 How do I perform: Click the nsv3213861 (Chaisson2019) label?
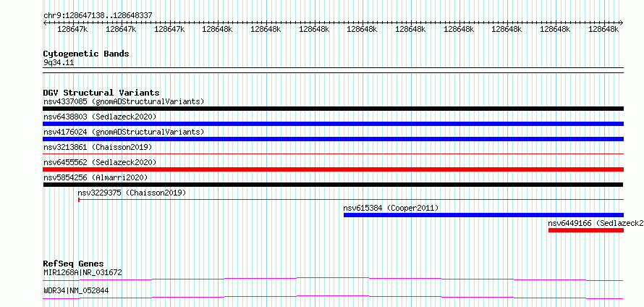tap(98, 147)
